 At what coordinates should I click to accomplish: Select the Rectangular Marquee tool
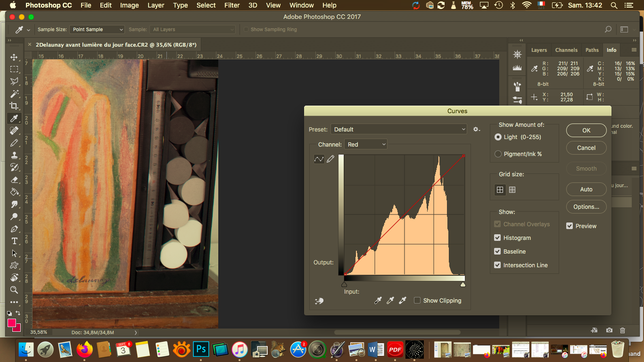pos(14,69)
